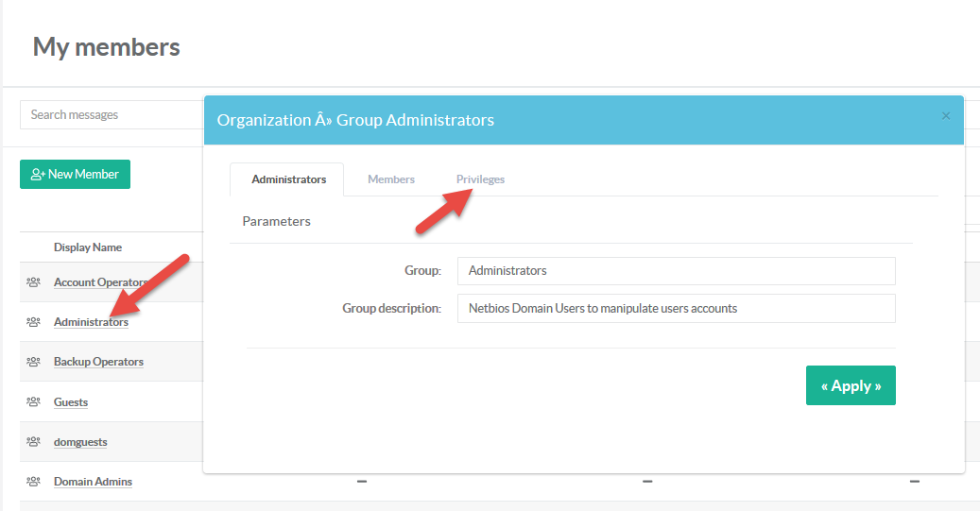Open the Backup Operators group link
This screenshot has width=980, height=511.
click(x=98, y=362)
